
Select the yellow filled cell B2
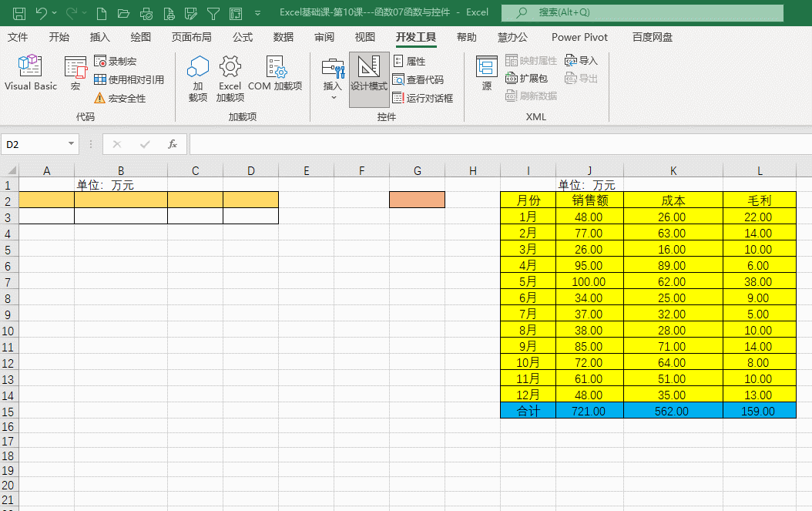pyautogui.click(x=121, y=200)
